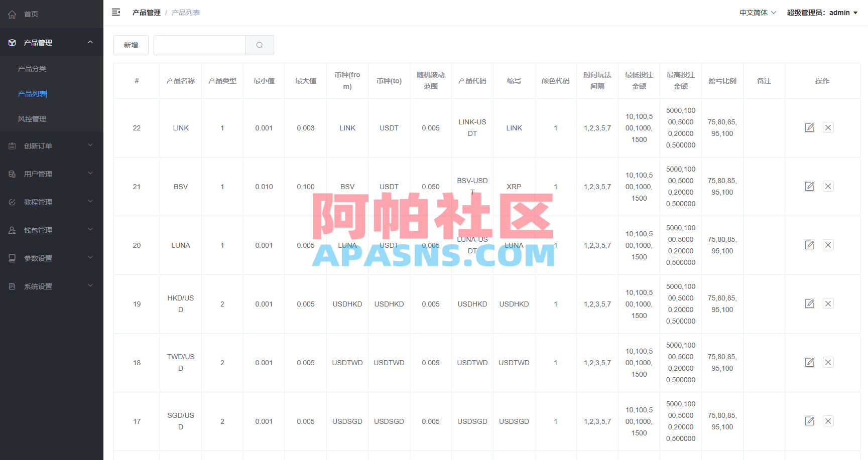Click the 用户管理 sidebar icon
Image resolution: width=868 pixels, height=460 pixels.
pos(12,174)
